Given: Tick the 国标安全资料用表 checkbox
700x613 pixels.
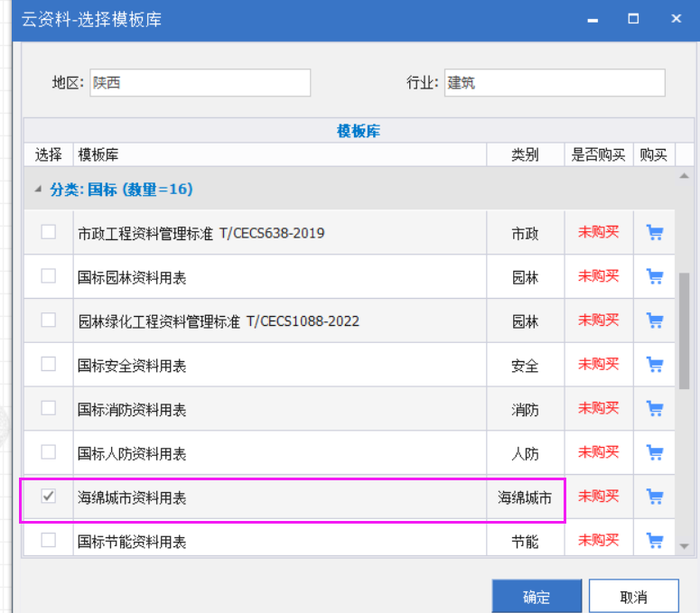Looking at the screenshot, I should [49, 365].
